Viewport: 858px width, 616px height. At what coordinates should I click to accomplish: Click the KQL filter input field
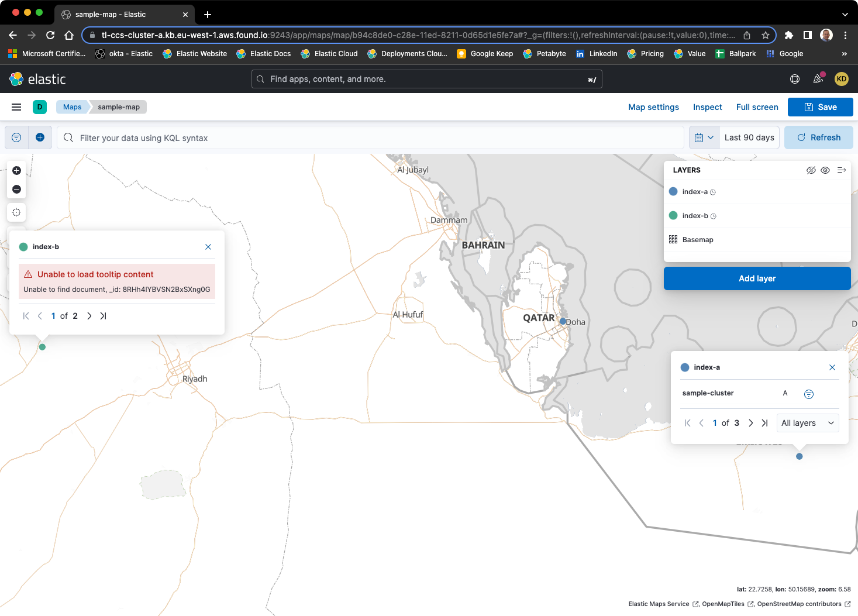click(x=234, y=137)
